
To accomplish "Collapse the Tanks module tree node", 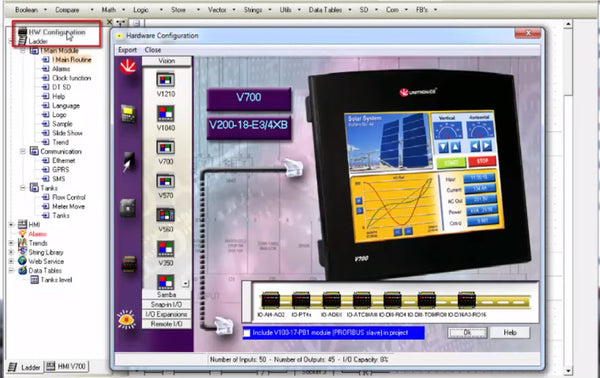I will (23, 188).
